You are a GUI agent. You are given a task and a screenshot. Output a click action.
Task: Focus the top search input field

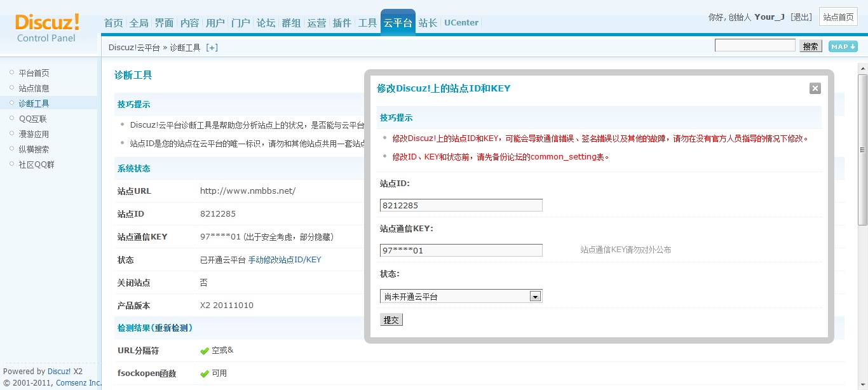pyautogui.click(x=755, y=46)
